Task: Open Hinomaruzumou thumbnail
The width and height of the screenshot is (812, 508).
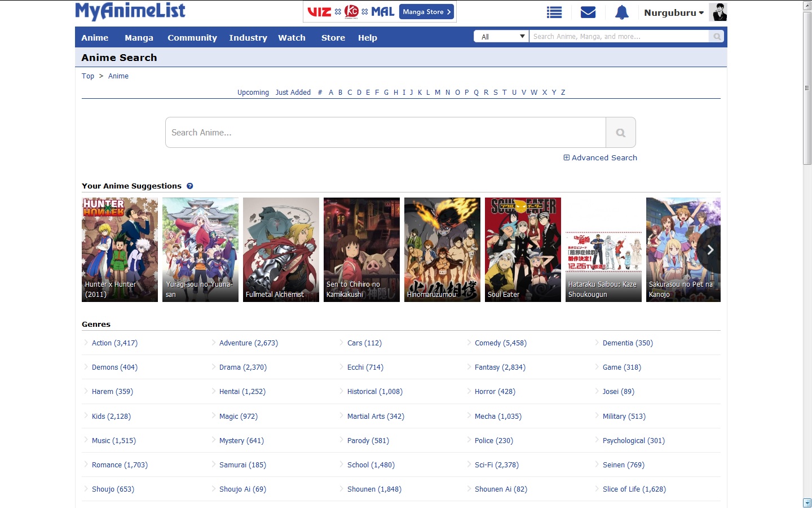Action: tap(442, 249)
